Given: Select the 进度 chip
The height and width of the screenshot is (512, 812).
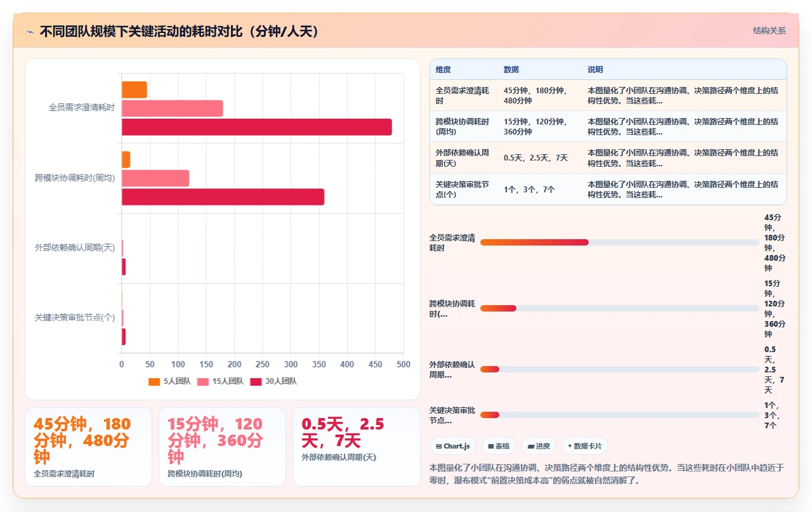Looking at the screenshot, I should pos(539,446).
